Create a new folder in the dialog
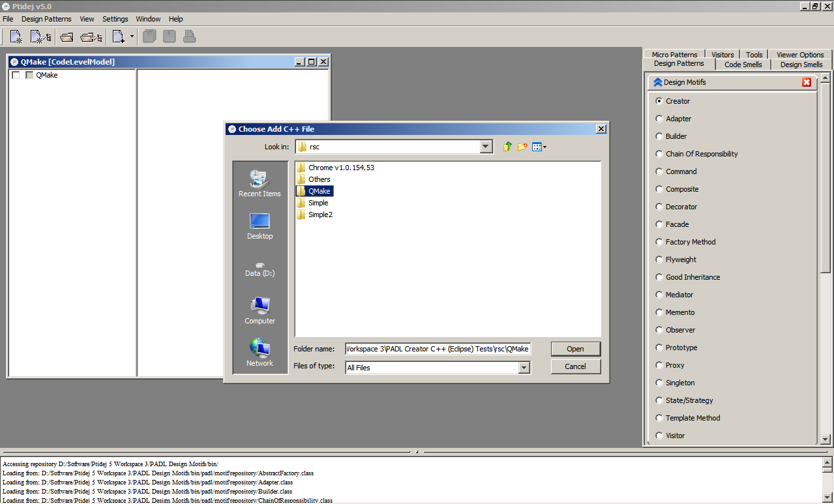 coord(522,146)
